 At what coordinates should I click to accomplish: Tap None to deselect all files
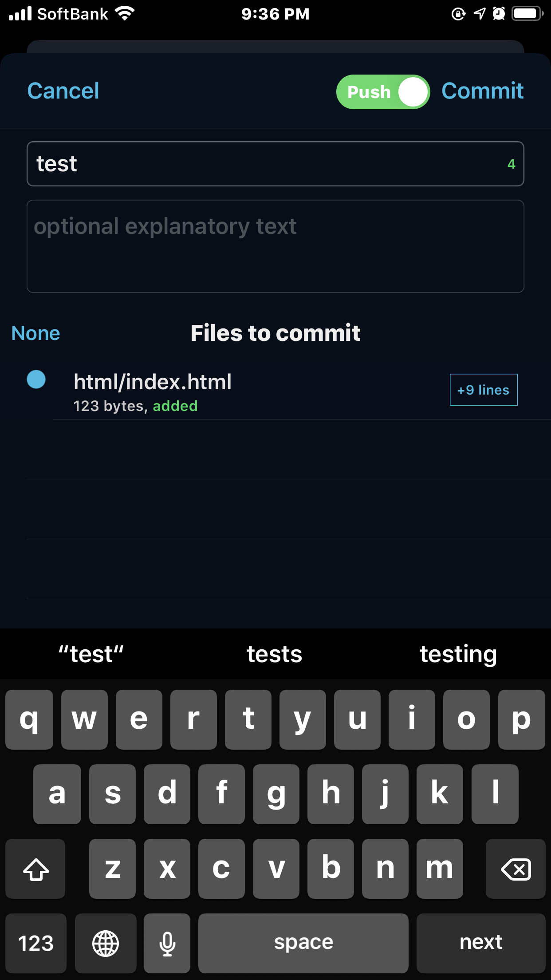tap(35, 333)
